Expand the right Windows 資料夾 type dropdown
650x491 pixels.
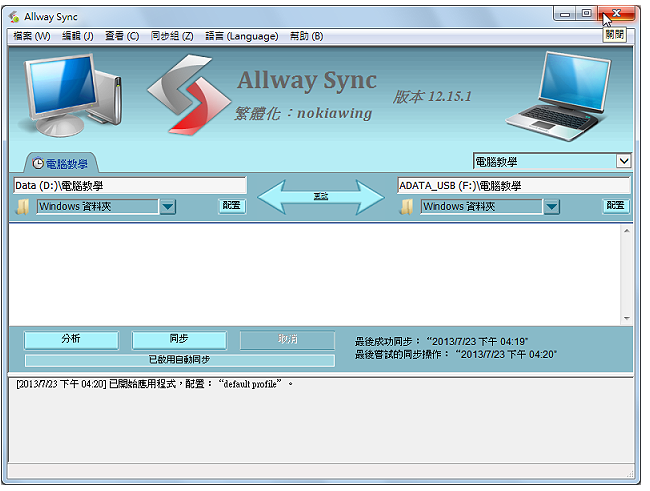coord(552,207)
